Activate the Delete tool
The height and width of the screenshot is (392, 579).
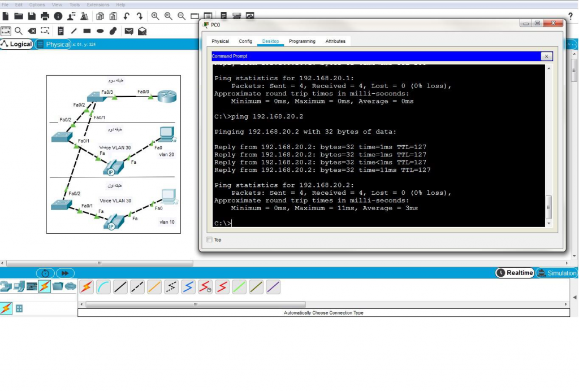(x=32, y=31)
